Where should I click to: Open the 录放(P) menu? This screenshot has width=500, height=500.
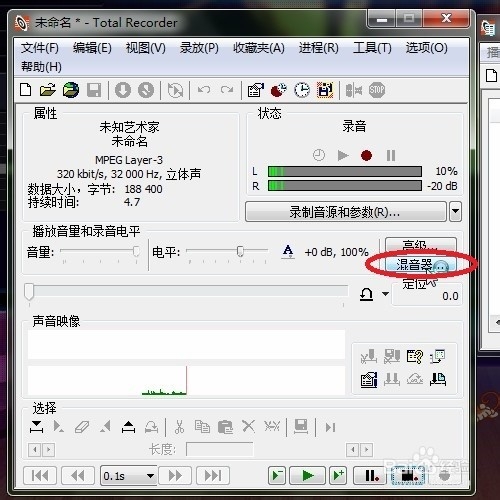point(199,48)
